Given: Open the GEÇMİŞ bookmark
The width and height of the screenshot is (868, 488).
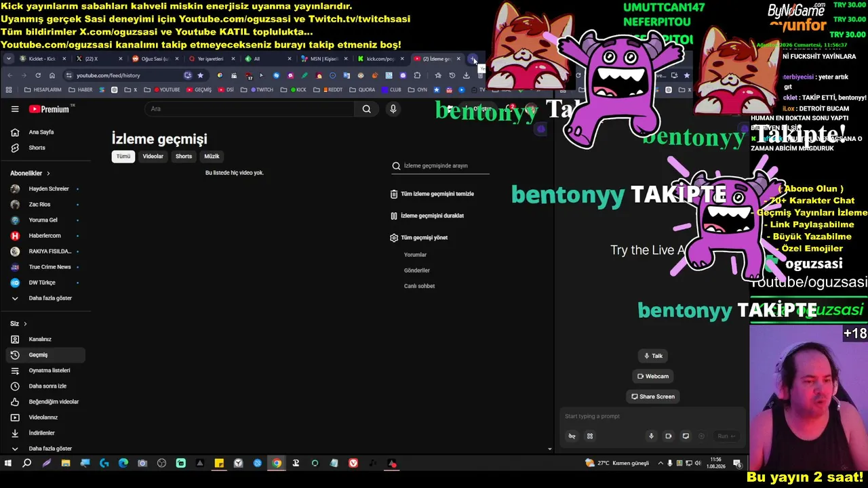Looking at the screenshot, I should pos(198,90).
